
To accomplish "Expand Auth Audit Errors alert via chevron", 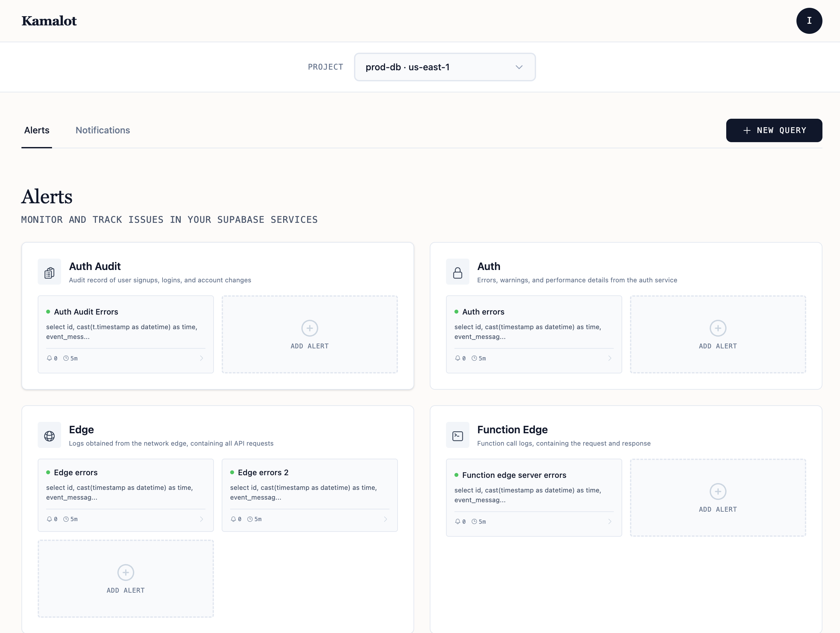I will click(202, 358).
